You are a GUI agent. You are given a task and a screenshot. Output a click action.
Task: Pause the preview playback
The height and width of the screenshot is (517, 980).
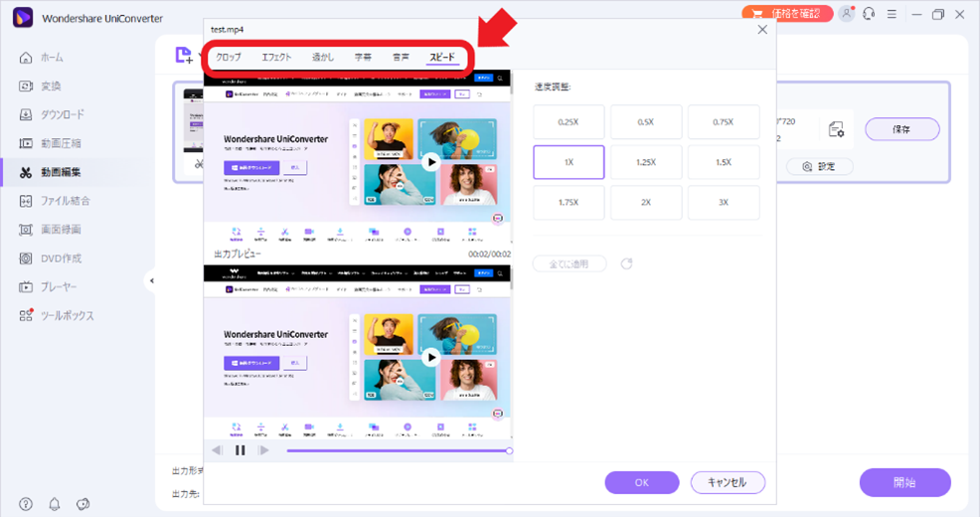click(x=240, y=450)
